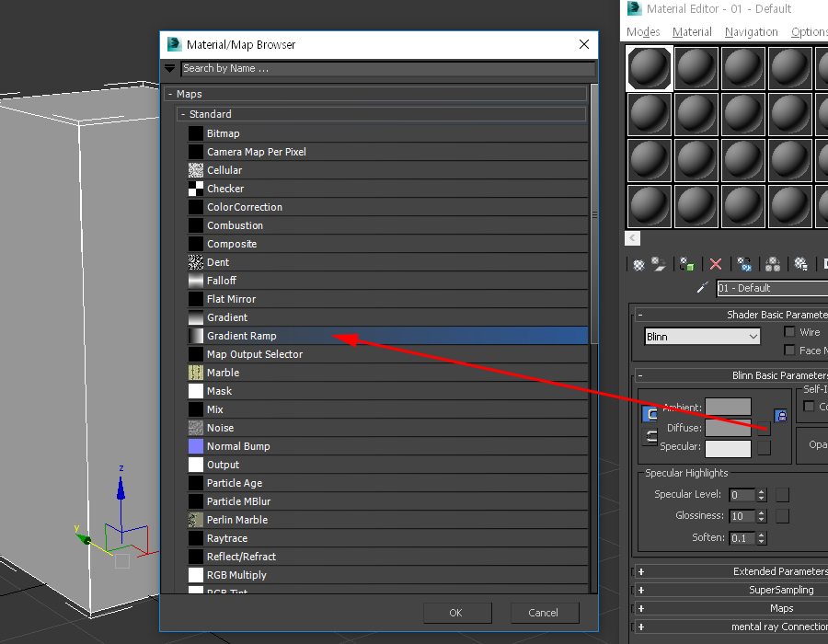Click Put Material to Scene icon
This screenshot has height=644, width=828.
(659, 264)
